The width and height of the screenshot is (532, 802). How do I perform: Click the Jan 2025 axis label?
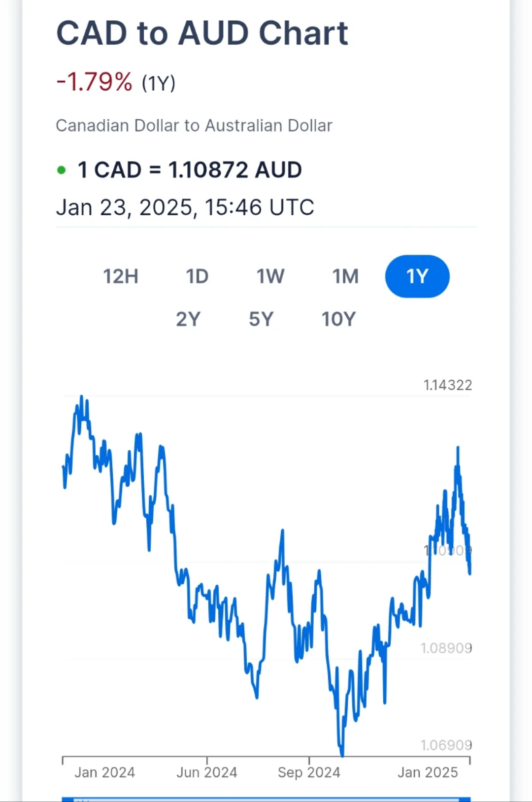point(428,772)
